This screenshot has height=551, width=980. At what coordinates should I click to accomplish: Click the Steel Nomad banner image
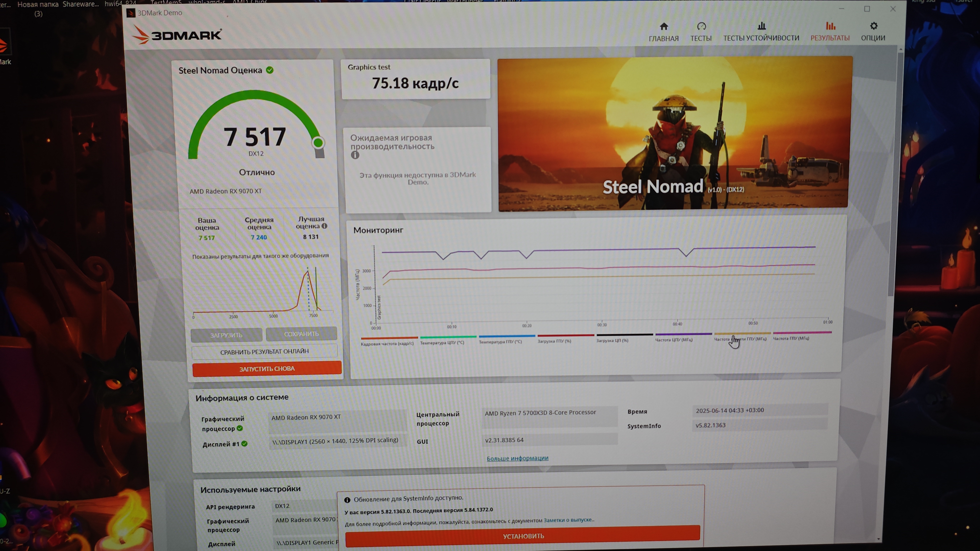(673, 133)
